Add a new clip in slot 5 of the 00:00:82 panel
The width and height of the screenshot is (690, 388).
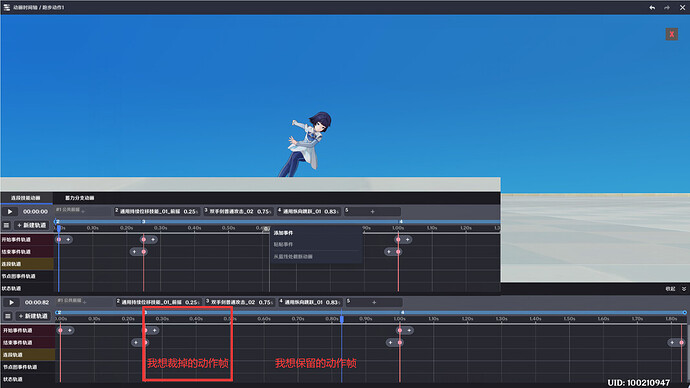click(x=374, y=302)
